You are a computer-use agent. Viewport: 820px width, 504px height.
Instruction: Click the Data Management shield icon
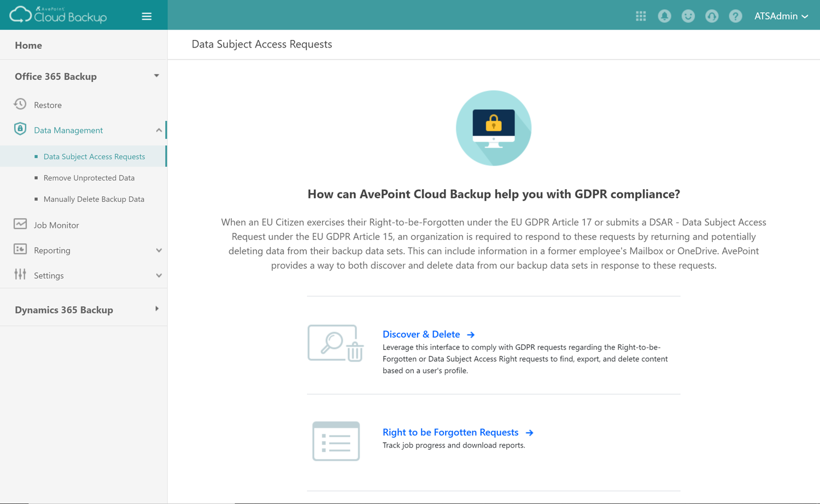[20, 130]
